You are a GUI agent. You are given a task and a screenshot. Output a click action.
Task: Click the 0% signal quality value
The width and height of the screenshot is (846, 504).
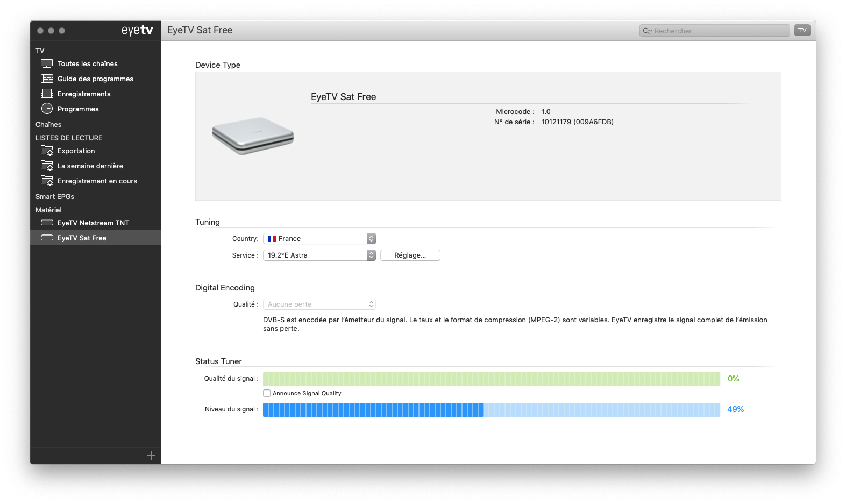tap(733, 379)
